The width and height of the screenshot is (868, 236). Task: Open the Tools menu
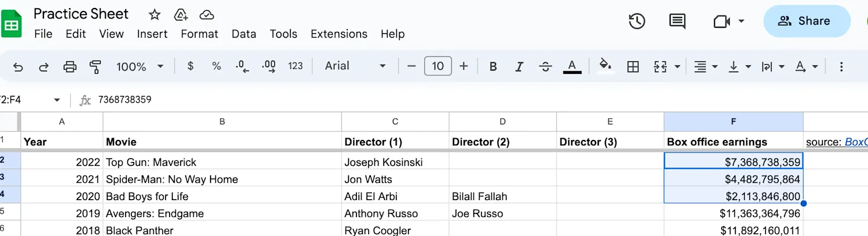tap(284, 34)
